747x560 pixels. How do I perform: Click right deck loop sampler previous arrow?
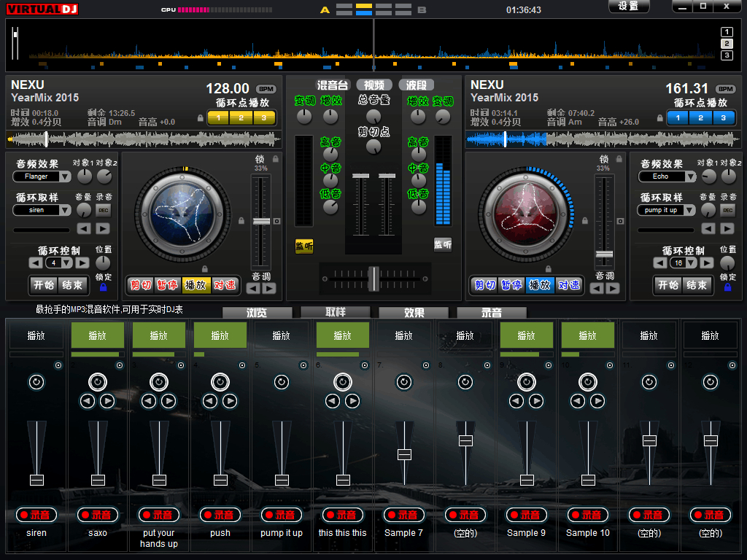pyautogui.click(x=708, y=228)
